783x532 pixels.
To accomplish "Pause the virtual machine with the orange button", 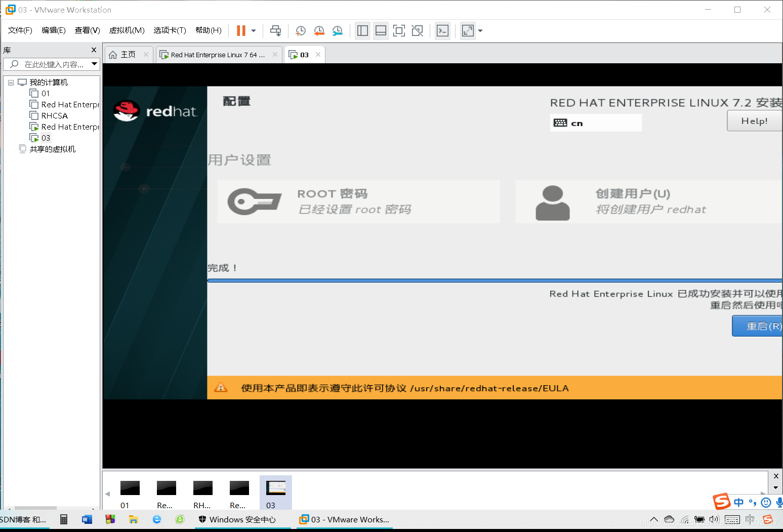I will tap(241, 31).
